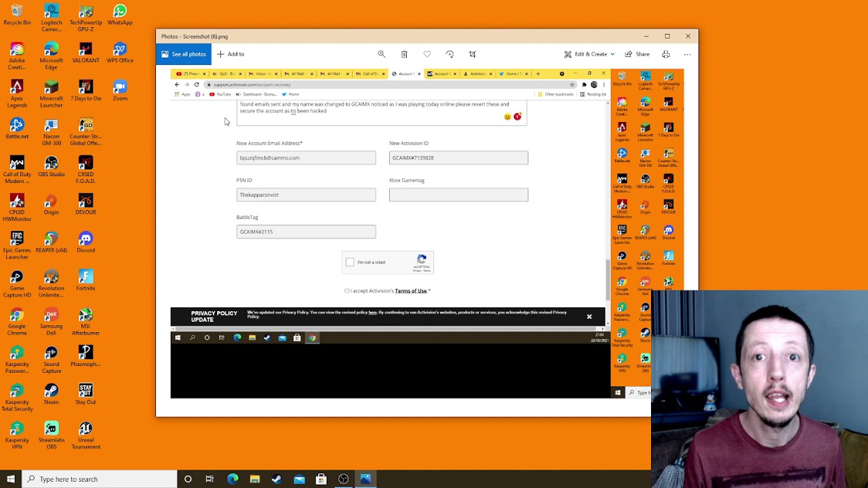Select the Minecraft Launcher desktop icon
Image resolution: width=868 pixels, height=488 pixels.
52,94
